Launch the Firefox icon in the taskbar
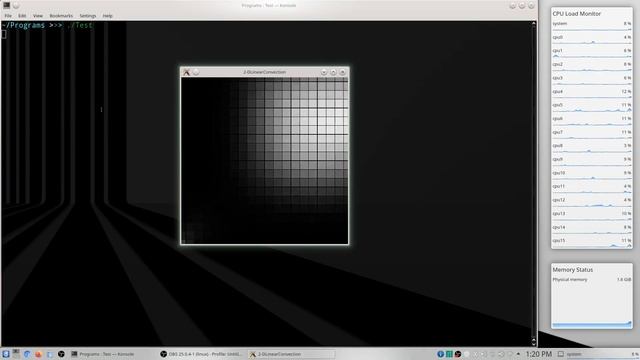This screenshot has height=360, width=640. point(38,354)
